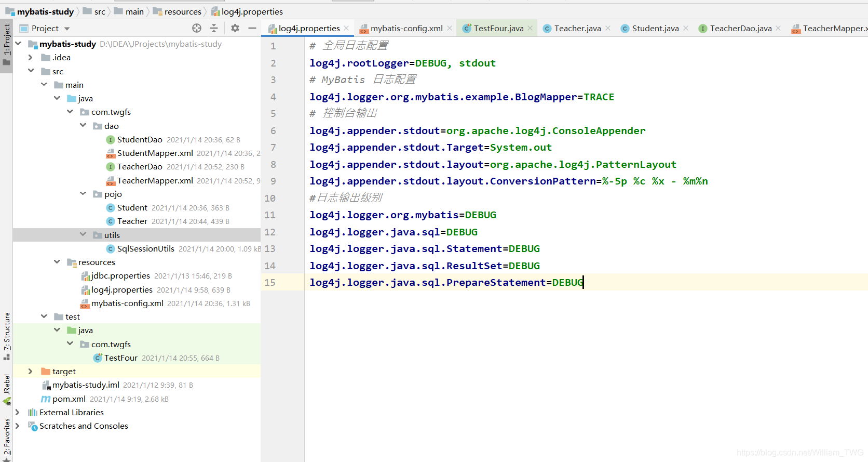Close the Student.java tab
Screen dimensions: 868x462
[x=686, y=28]
